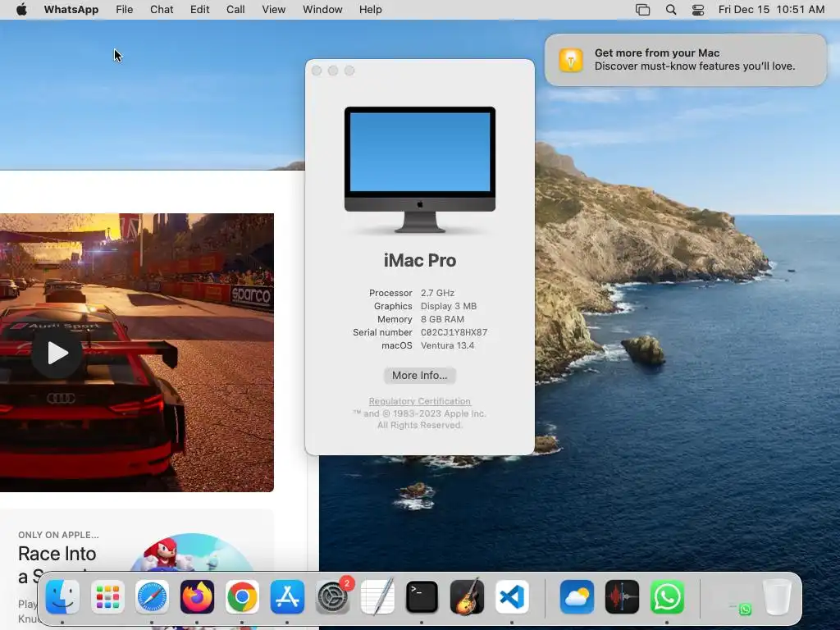Open the Call menu

(x=235, y=9)
